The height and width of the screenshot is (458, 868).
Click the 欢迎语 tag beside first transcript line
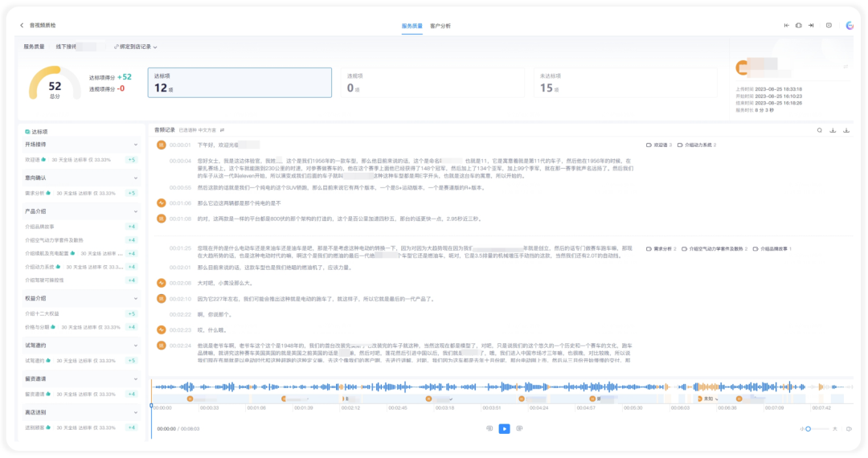point(659,145)
